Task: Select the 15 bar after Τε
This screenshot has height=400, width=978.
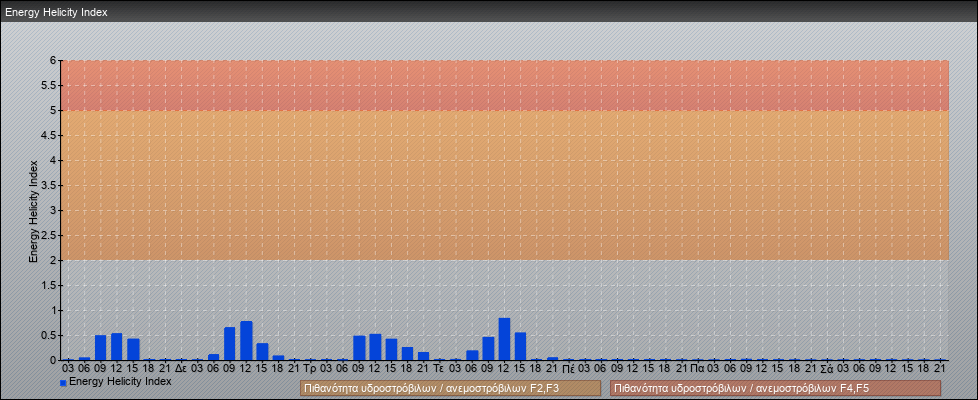Action: [520, 346]
